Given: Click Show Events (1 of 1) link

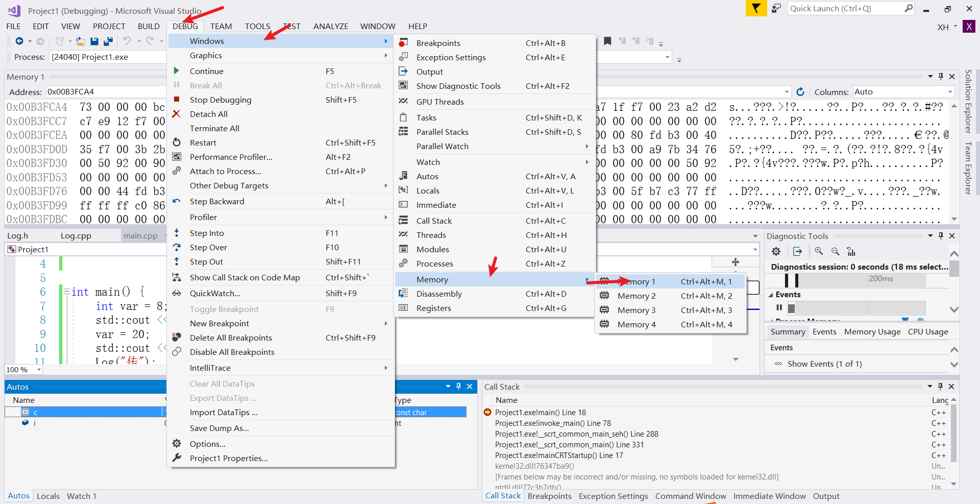Looking at the screenshot, I should tap(824, 364).
